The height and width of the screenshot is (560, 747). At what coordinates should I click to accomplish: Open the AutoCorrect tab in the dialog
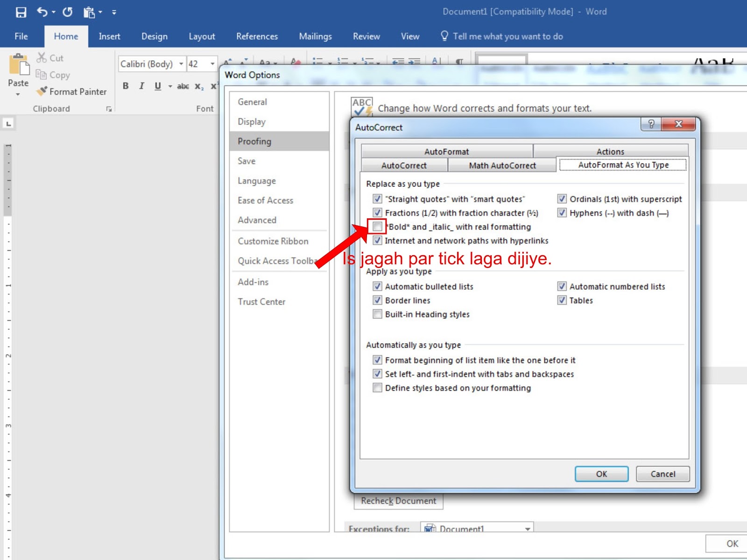click(x=404, y=165)
